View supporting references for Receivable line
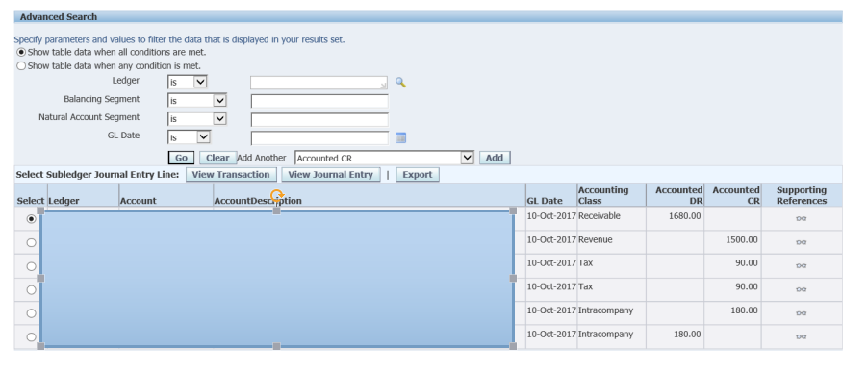868x372 pixels. (801, 218)
